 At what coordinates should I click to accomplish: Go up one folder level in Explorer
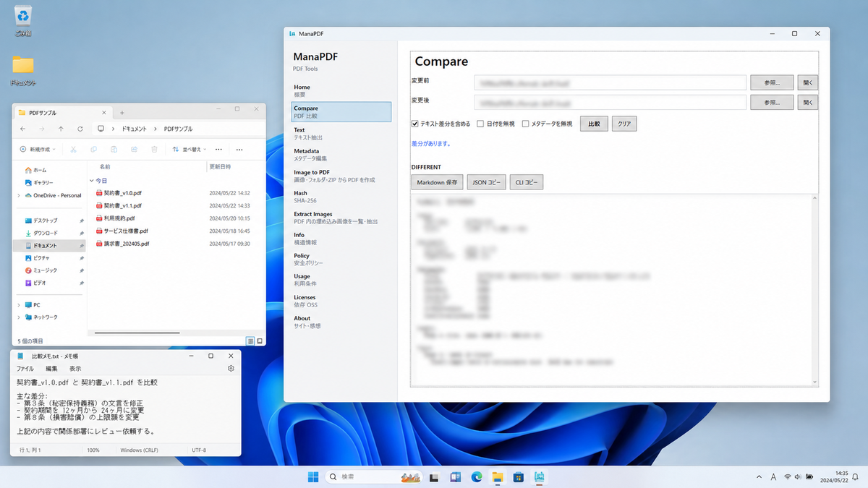click(x=61, y=129)
